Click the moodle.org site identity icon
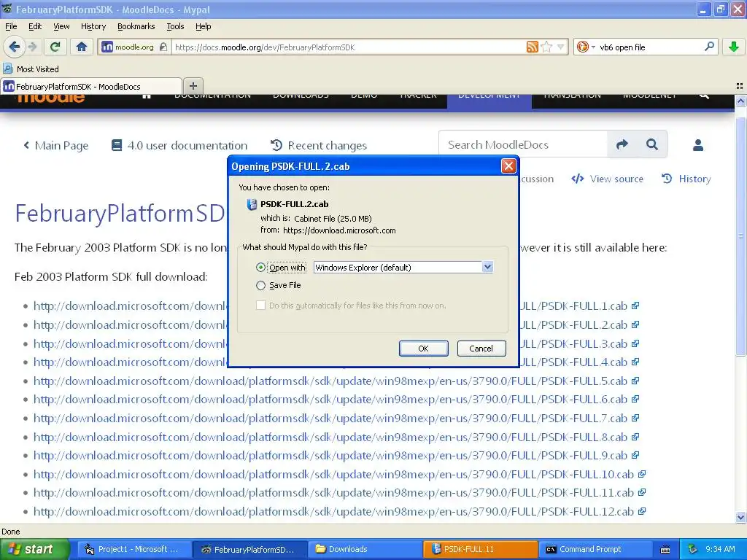The width and height of the screenshot is (747, 560). (x=108, y=47)
